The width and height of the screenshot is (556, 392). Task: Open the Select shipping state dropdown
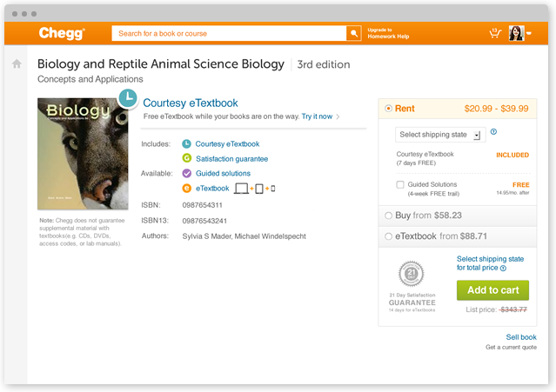click(440, 135)
